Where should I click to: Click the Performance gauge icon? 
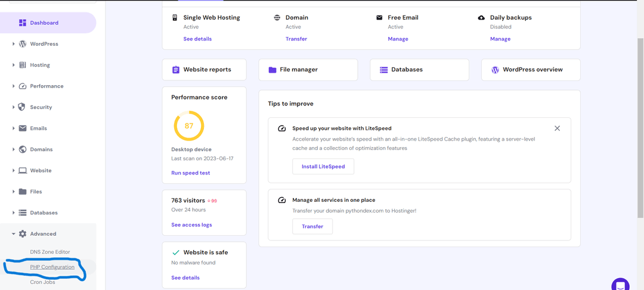[23, 86]
